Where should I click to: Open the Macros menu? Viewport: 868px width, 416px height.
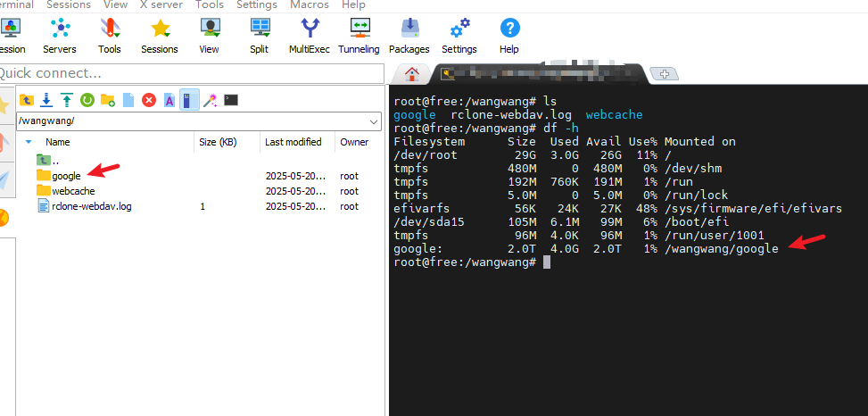point(310,4)
